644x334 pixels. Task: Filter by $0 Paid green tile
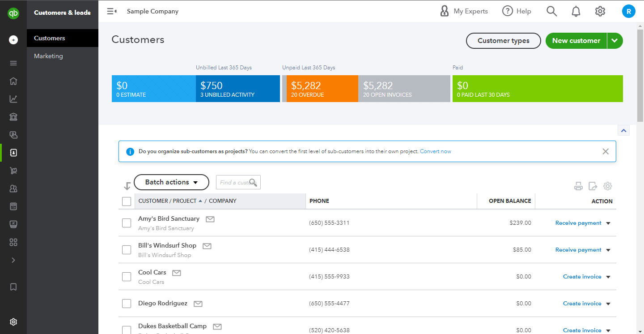pos(538,89)
